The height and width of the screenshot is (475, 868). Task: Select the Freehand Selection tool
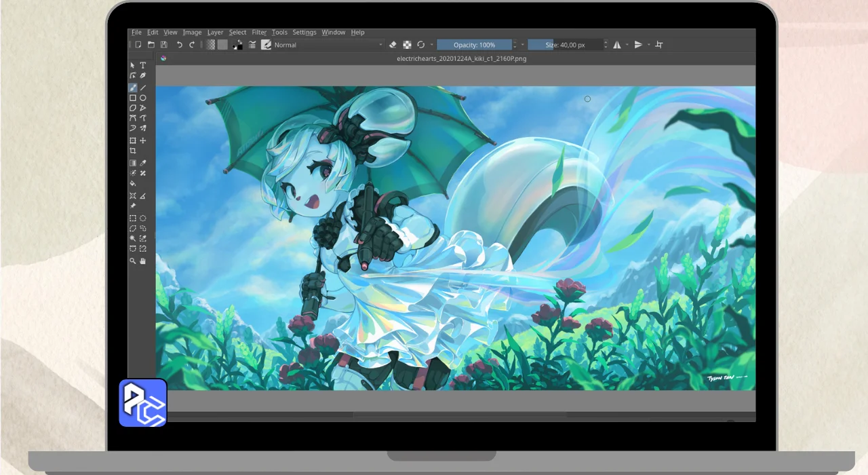pos(143,229)
